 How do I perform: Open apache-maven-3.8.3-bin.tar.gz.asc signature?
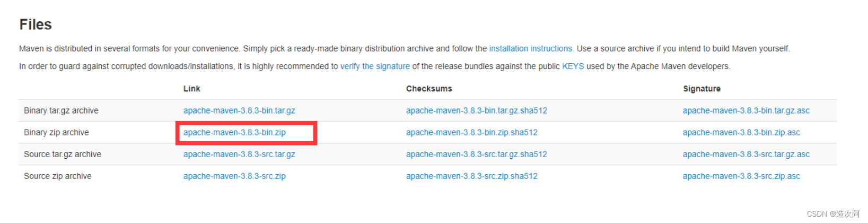746,110
